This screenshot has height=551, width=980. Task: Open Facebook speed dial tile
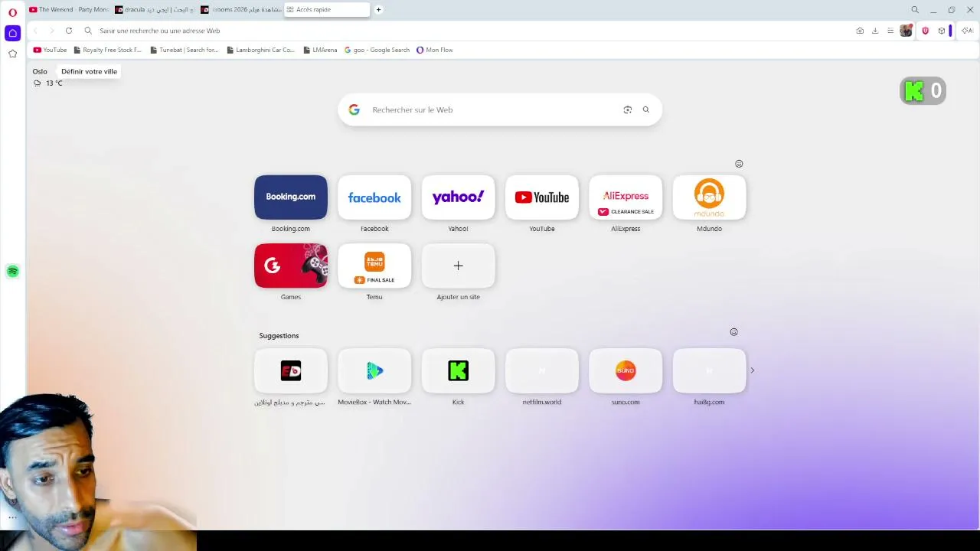(374, 197)
